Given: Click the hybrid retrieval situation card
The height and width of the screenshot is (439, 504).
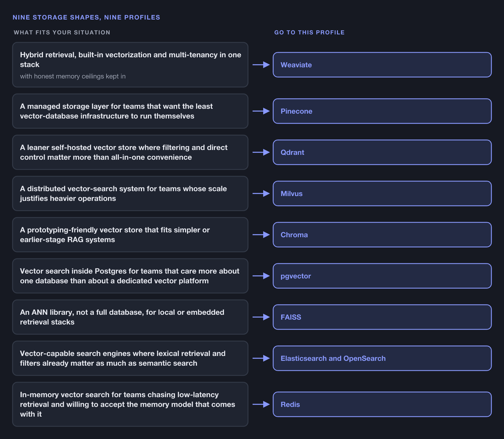Looking at the screenshot, I should pyautogui.click(x=130, y=65).
